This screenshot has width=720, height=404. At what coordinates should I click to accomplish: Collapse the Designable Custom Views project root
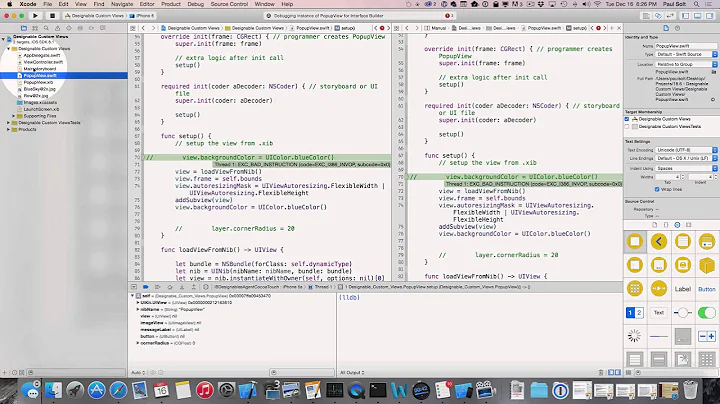[3, 39]
